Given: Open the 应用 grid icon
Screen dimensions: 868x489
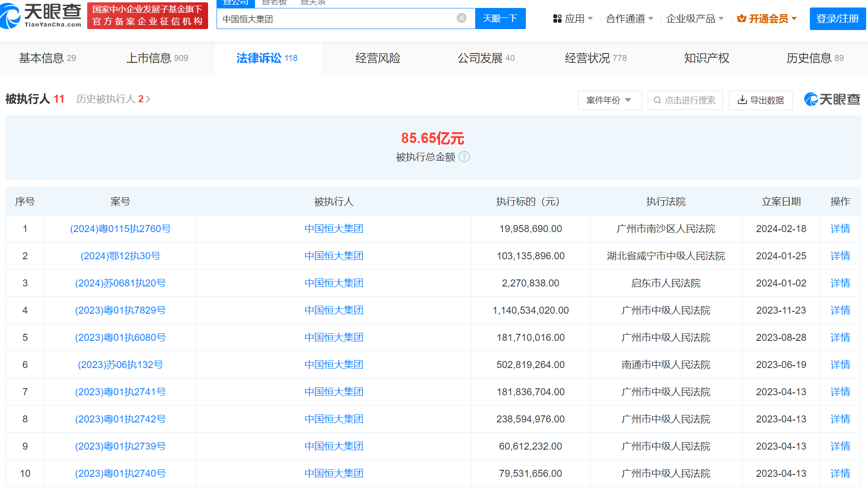Looking at the screenshot, I should point(557,19).
